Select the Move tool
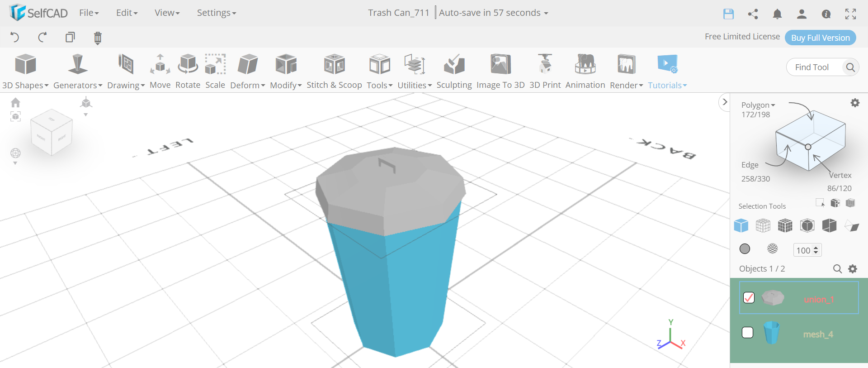Viewport: 868px width, 368px height. pyautogui.click(x=160, y=72)
